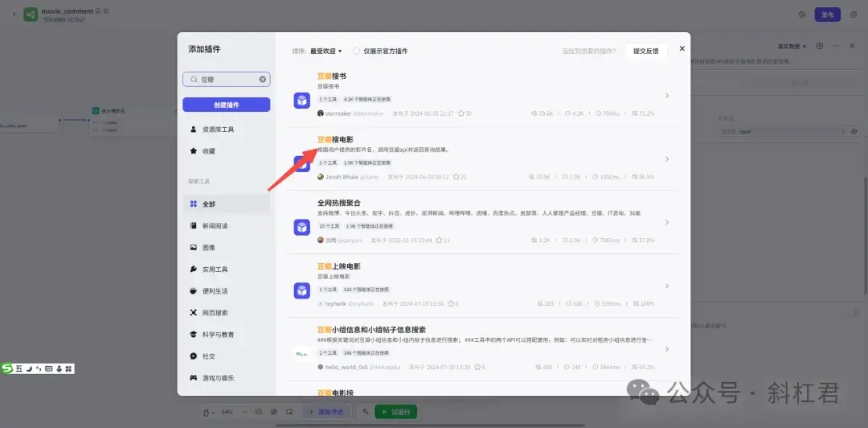The width and height of the screenshot is (868, 428).
Task: Go back with top-left arrow
Action: [14, 14]
